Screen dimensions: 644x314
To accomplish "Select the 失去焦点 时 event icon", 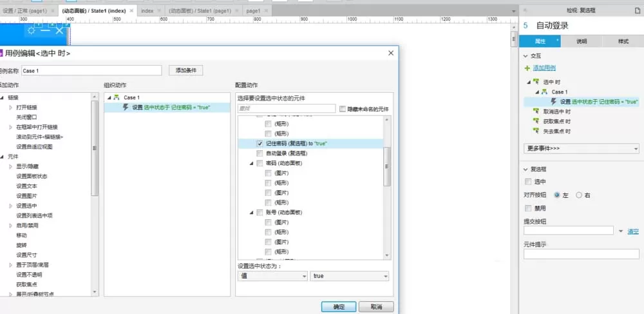I will coord(536,131).
